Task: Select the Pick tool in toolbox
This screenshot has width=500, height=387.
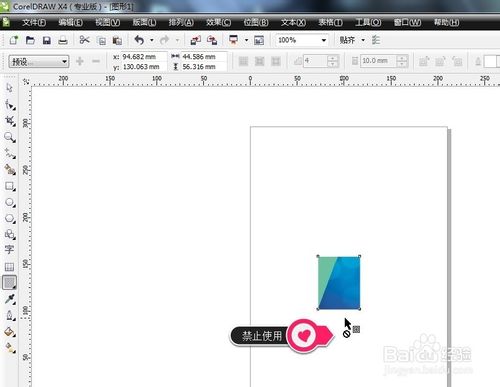Action: (x=9, y=88)
